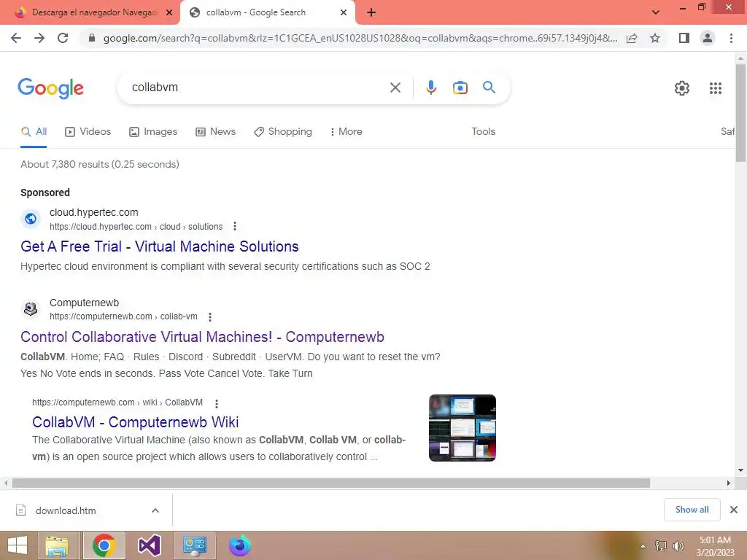This screenshot has height=560, width=747.
Task: Start a voice search with the microphone
Action: [x=431, y=87]
